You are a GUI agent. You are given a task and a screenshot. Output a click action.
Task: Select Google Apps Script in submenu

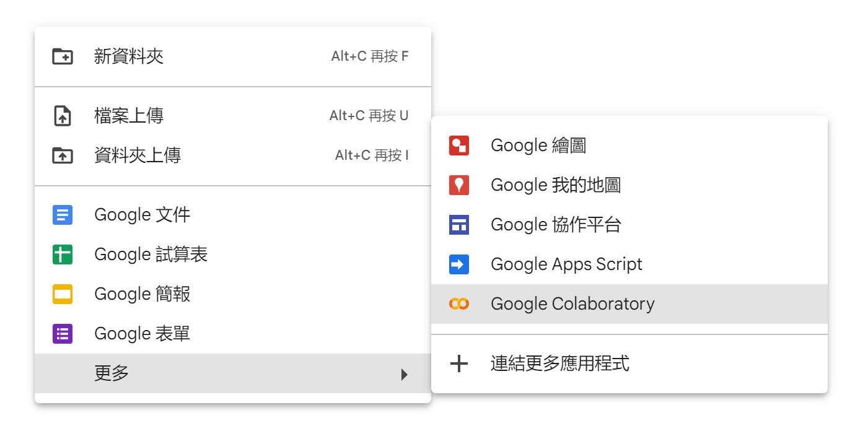(x=629, y=264)
